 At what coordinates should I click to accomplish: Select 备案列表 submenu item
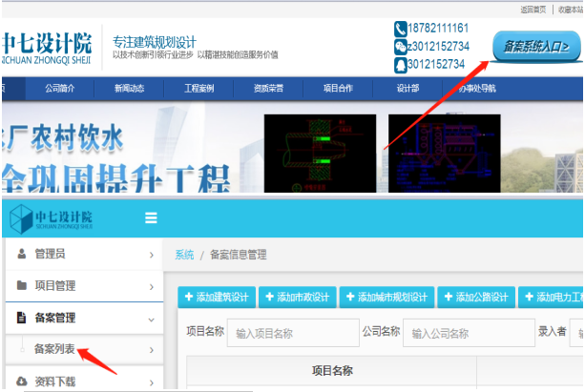[85, 349]
